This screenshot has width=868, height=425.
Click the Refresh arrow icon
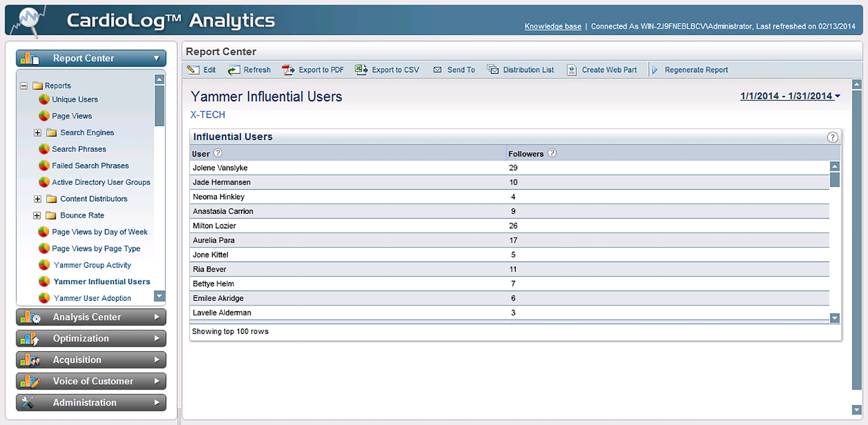234,70
